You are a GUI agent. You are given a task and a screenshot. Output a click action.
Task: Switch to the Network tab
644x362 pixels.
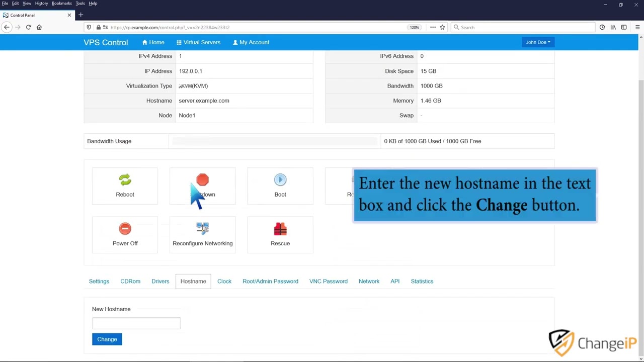[x=369, y=281]
